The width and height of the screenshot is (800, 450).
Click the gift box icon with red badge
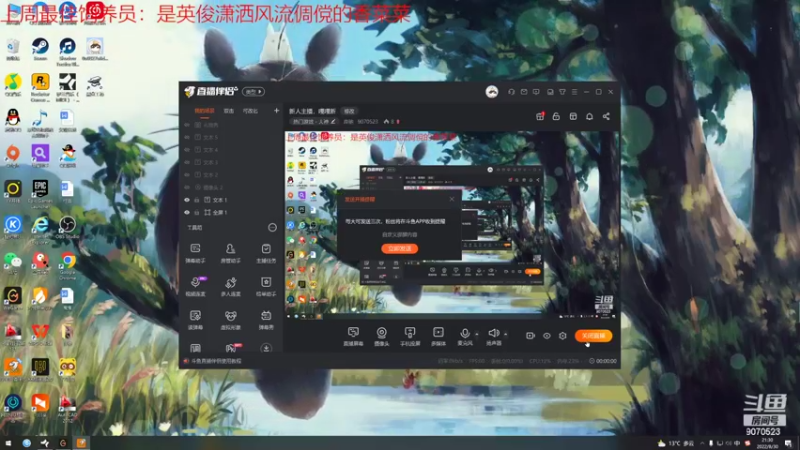pyautogui.click(x=540, y=116)
